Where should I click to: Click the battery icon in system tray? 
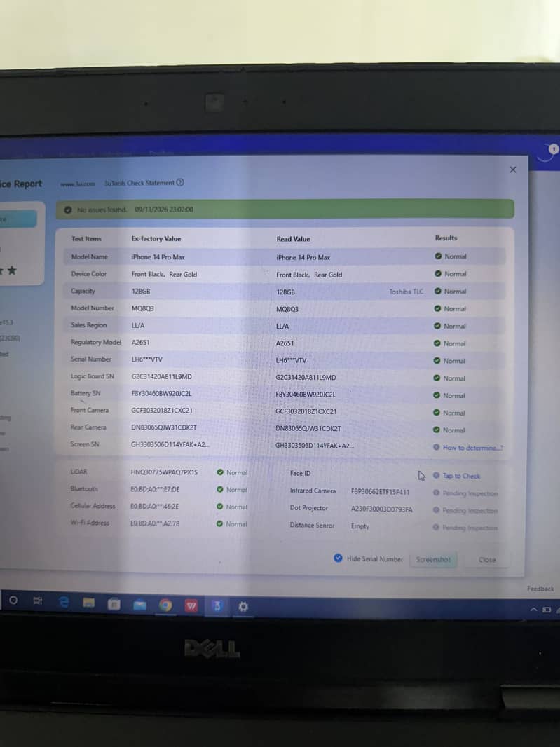(x=547, y=610)
